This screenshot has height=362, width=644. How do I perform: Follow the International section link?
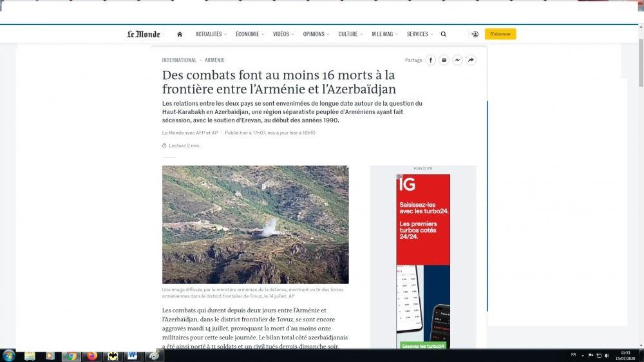179,60
